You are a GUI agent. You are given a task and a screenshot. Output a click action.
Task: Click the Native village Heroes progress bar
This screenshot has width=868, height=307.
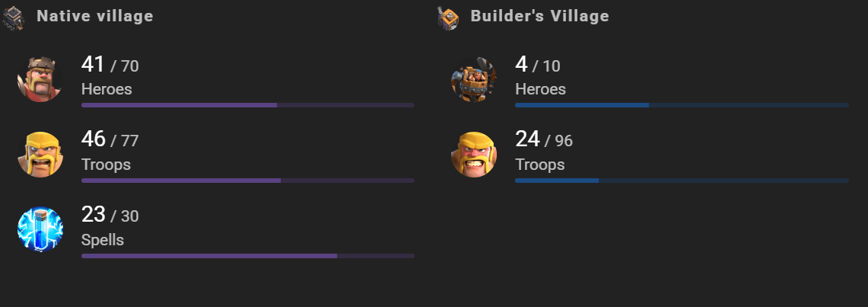[247, 105]
